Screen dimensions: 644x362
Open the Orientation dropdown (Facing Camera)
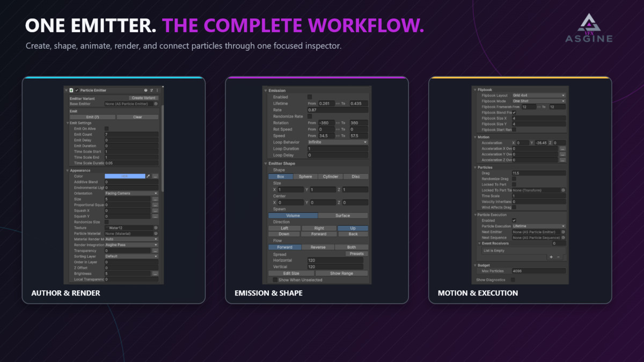131,193
